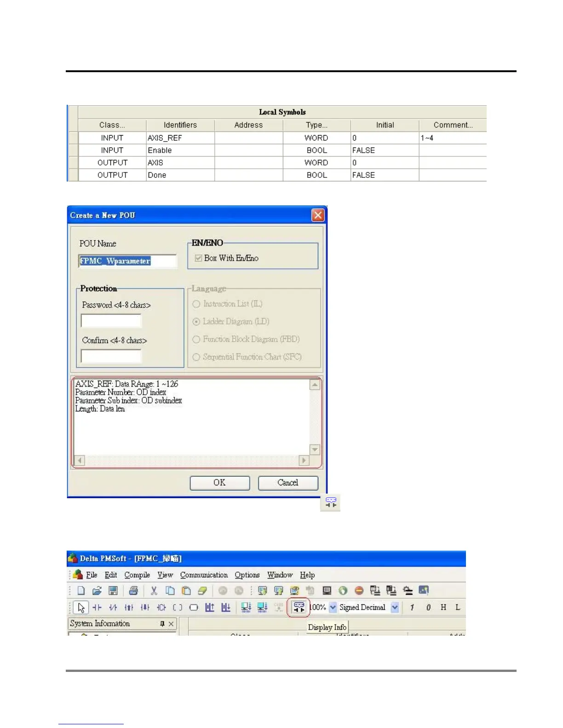Open the Signed Decimal format dropdown
The width and height of the screenshot is (563, 728).
tap(395, 608)
